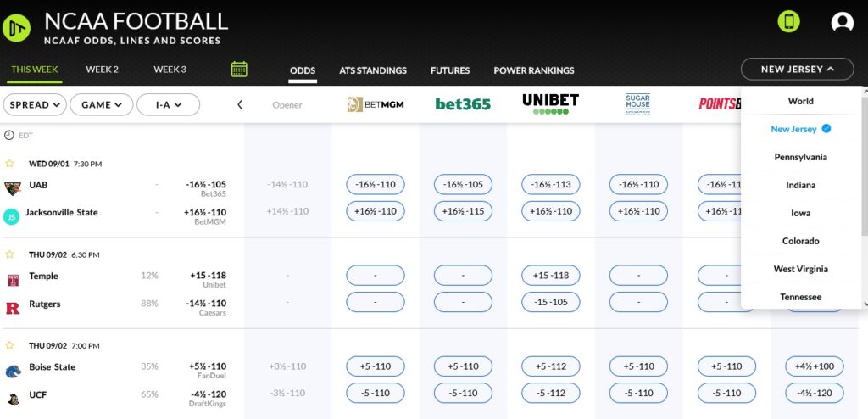Click bet365 Jacksonville State +16½ -115 odds
868x419 pixels.
click(463, 211)
